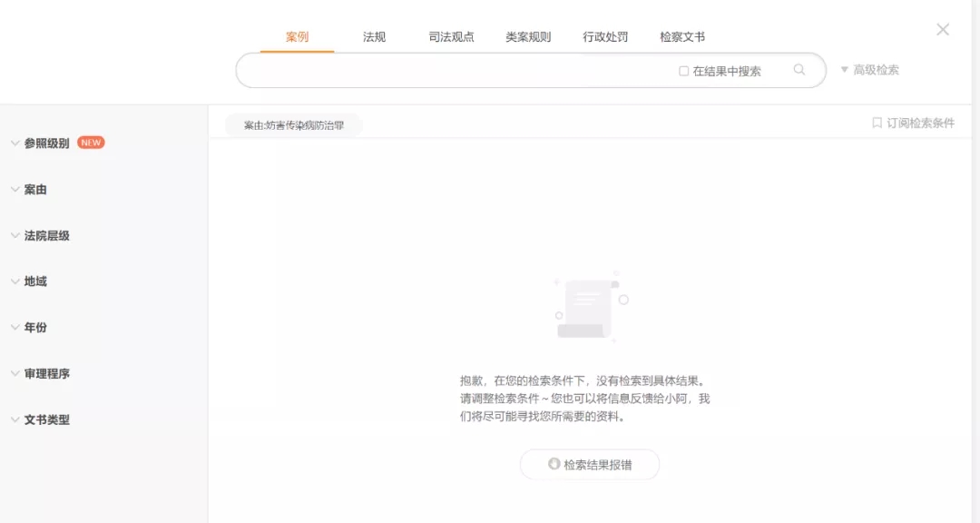The width and height of the screenshot is (980, 523).
Task: Expand the 参照级别 filter section
Action: (45, 143)
